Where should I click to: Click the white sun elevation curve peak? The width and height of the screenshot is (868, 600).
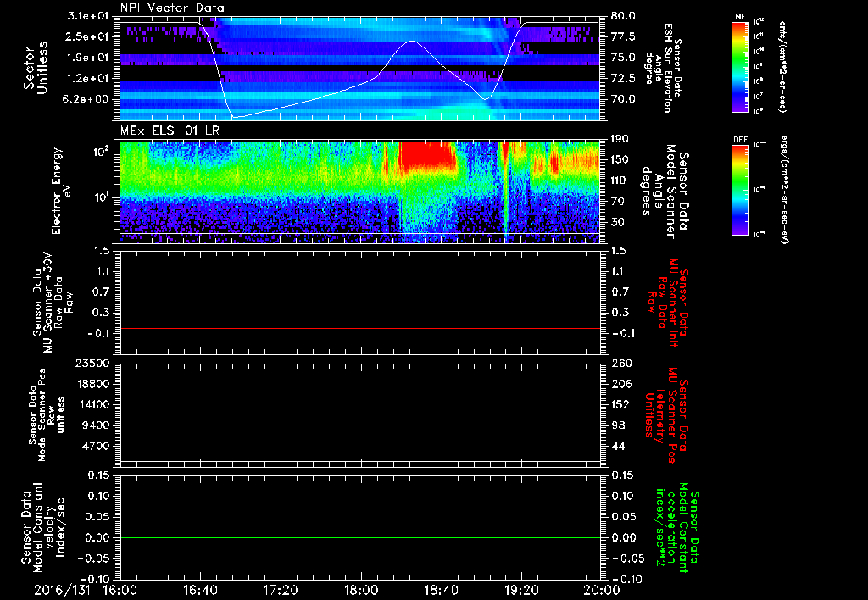[412, 41]
